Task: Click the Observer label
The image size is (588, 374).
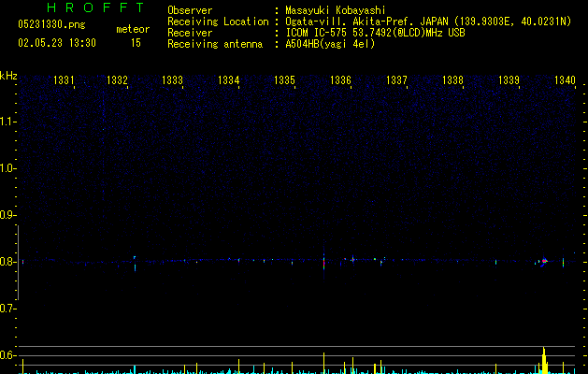Action: coord(190,10)
